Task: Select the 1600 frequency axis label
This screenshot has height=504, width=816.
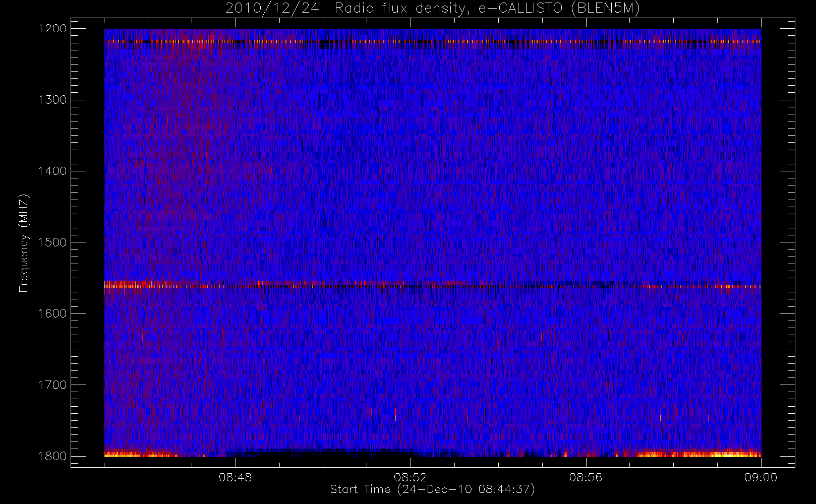Action: (x=52, y=313)
